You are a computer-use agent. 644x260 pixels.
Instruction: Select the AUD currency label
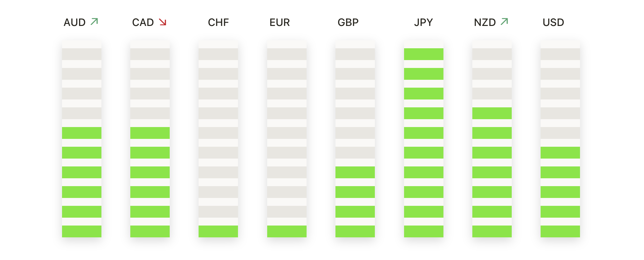click(75, 22)
